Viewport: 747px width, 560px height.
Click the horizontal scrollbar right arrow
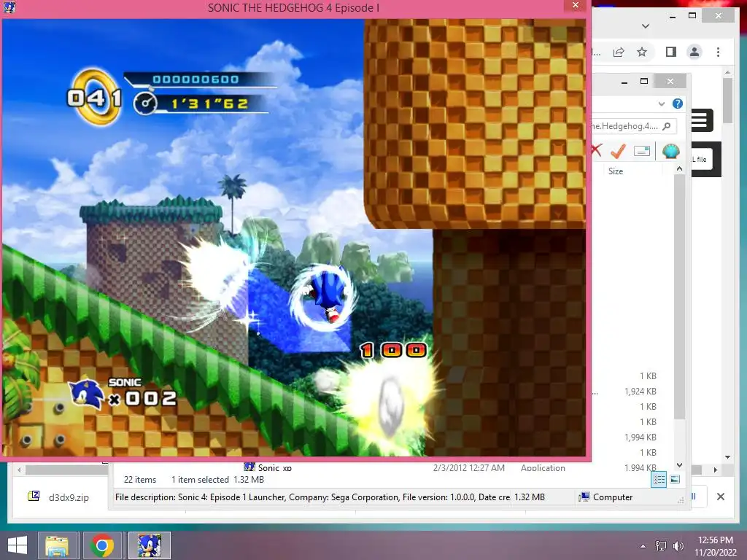[715, 470]
